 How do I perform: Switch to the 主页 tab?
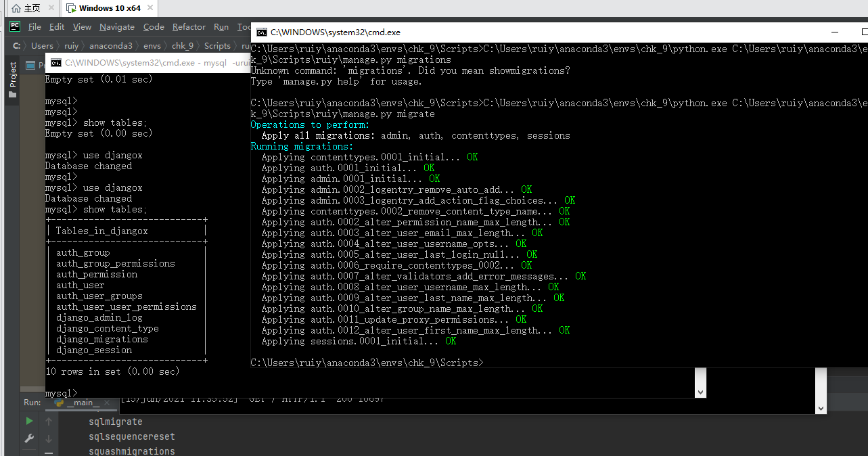click(32, 9)
